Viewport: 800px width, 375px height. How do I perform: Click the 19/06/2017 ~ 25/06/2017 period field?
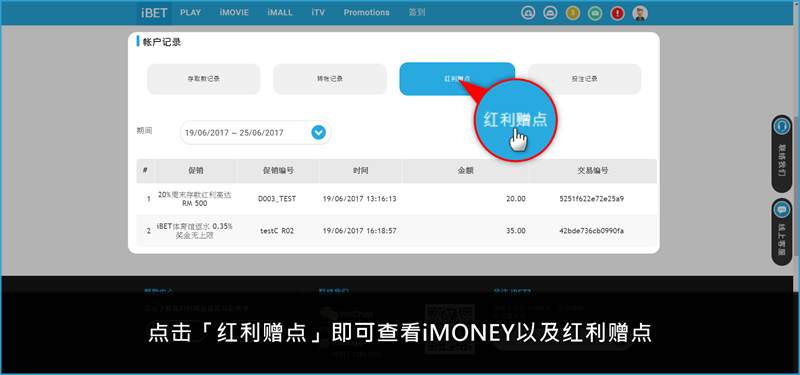256,133
